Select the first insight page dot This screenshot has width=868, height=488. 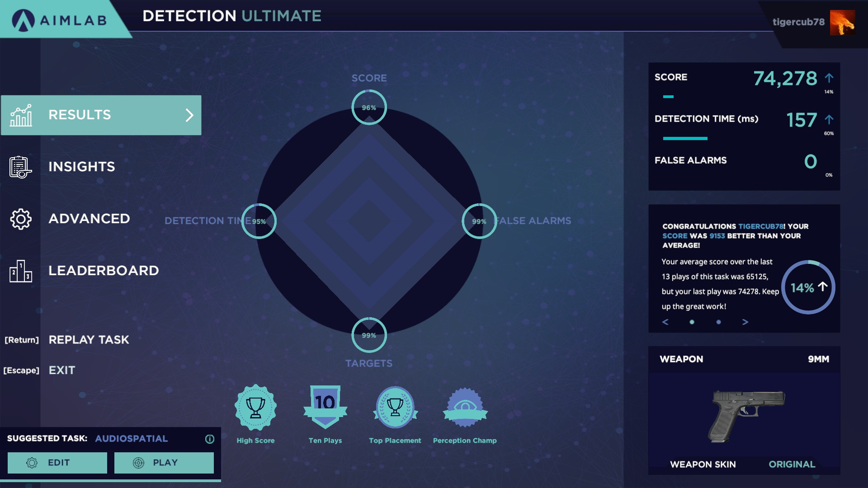point(692,322)
